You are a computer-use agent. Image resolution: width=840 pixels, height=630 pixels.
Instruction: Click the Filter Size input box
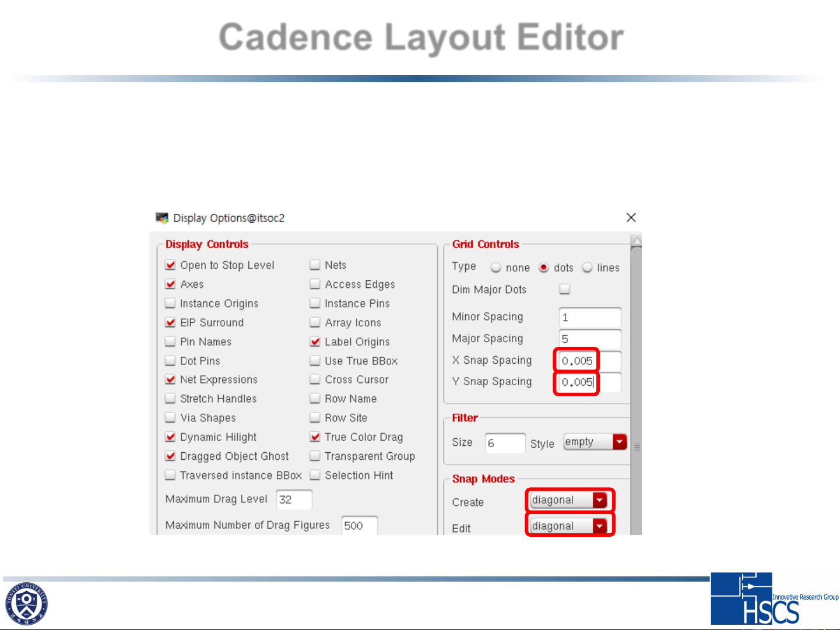tap(505, 443)
